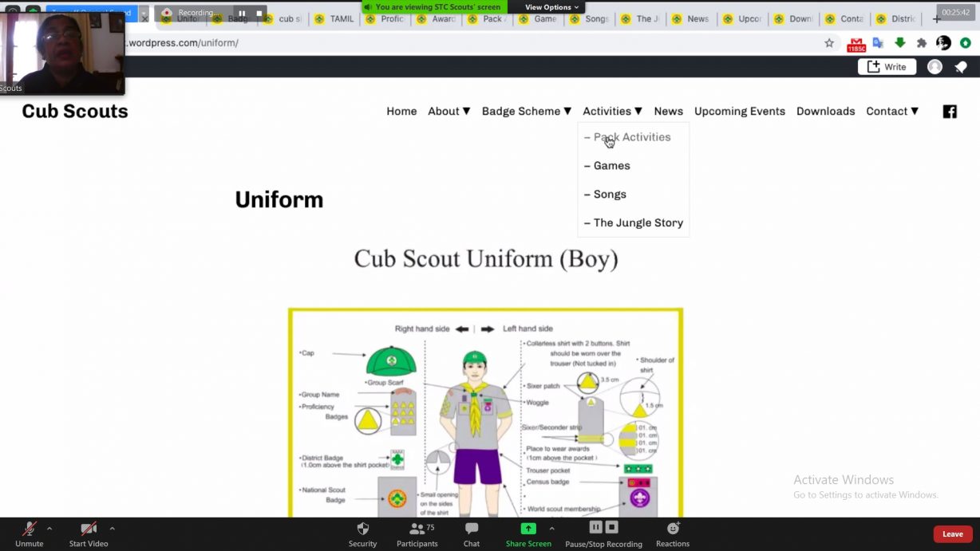Unmute the microphone in Zoom
Viewport: 980px width, 551px height.
coord(29,533)
